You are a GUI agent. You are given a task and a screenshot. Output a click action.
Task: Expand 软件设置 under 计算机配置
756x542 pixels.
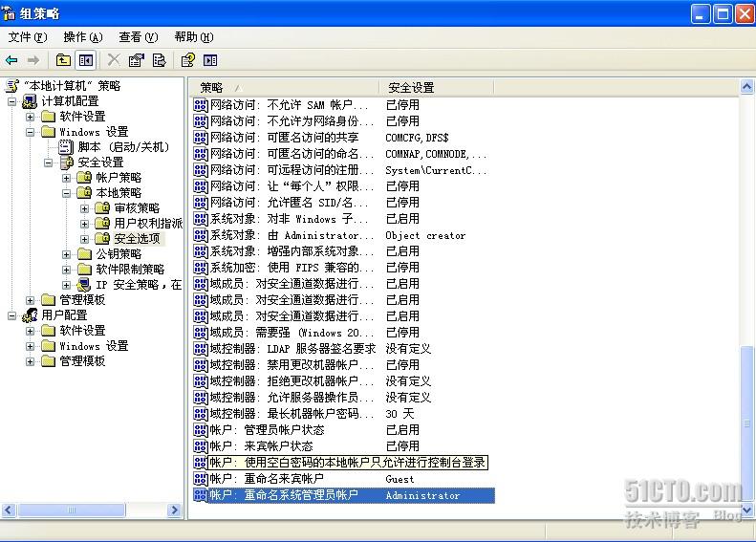[x=30, y=117]
